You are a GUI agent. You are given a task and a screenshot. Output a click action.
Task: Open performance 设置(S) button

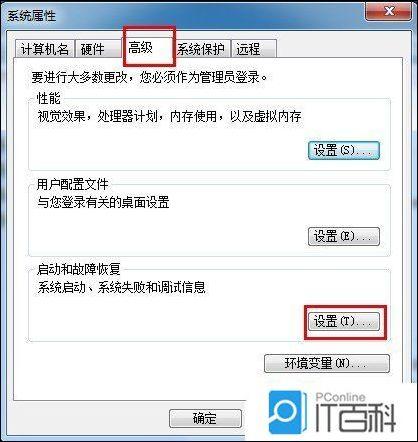click(344, 151)
